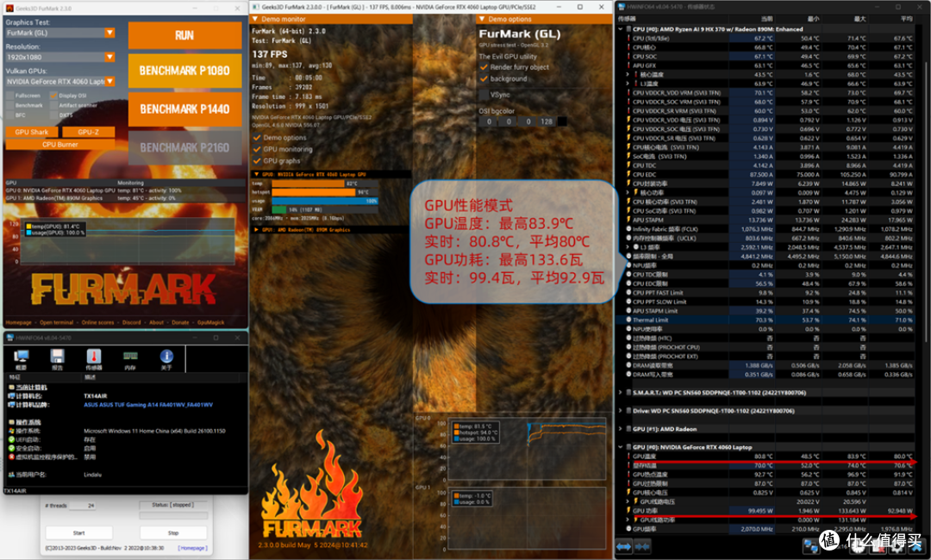Click the expand-columns blue arrows icon in sensor window
Screen dimensions: 931x560
click(x=624, y=546)
